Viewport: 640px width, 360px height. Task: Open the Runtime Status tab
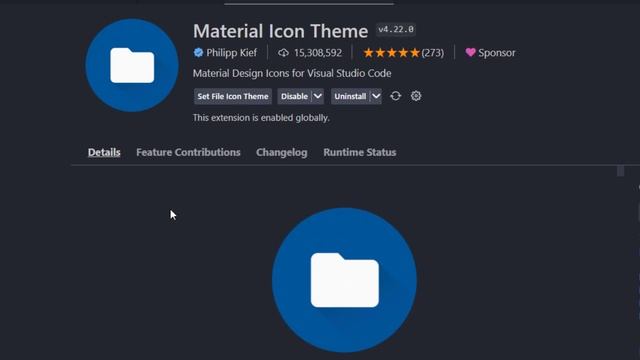click(x=360, y=152)
